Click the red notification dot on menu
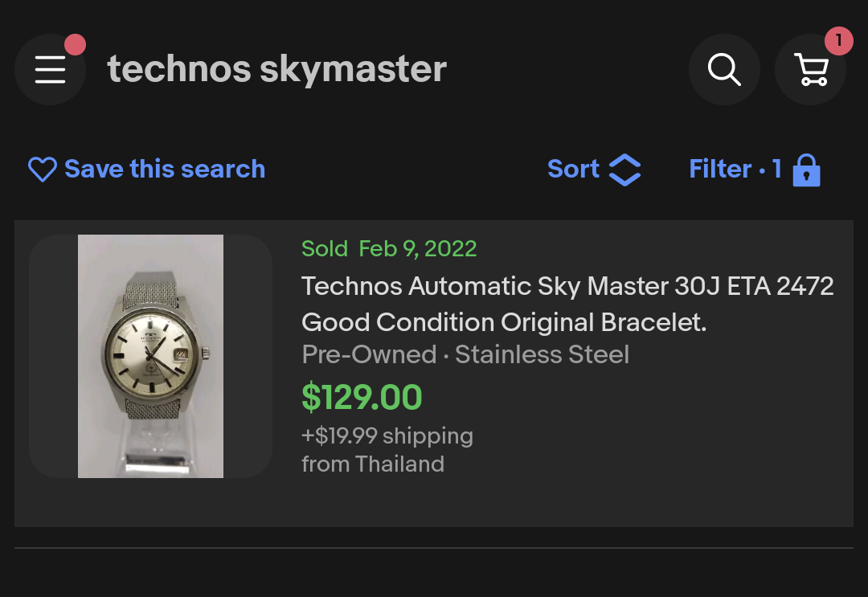 tap(75, 45)
